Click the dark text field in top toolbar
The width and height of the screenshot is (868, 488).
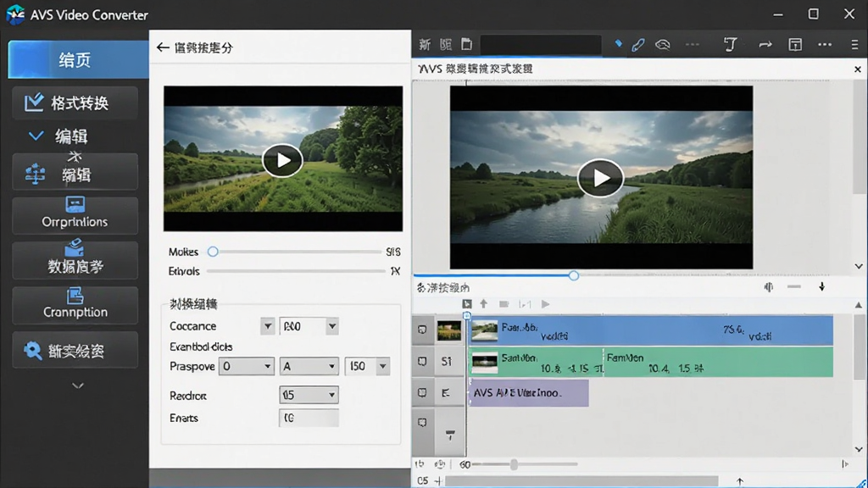click(x=541, y=45)
